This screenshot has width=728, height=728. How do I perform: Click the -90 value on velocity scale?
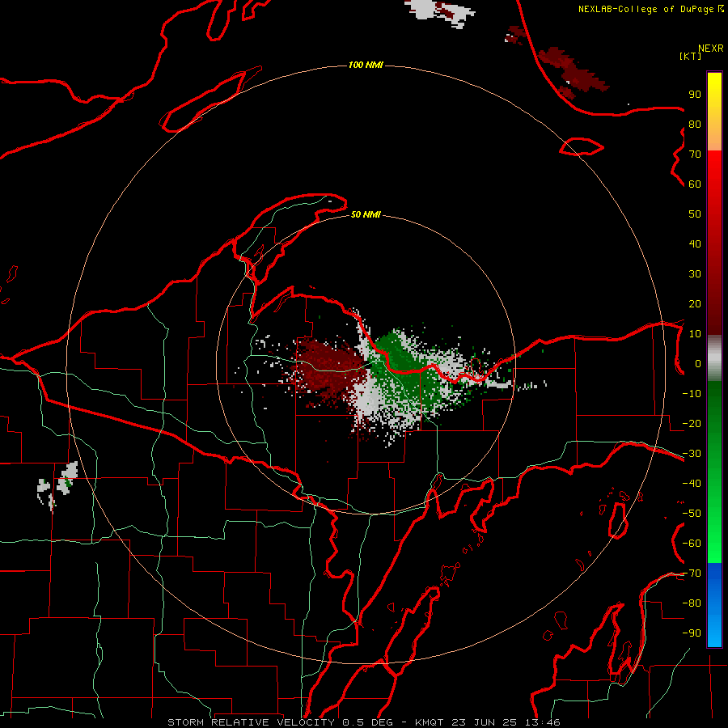tap(692, 633)
